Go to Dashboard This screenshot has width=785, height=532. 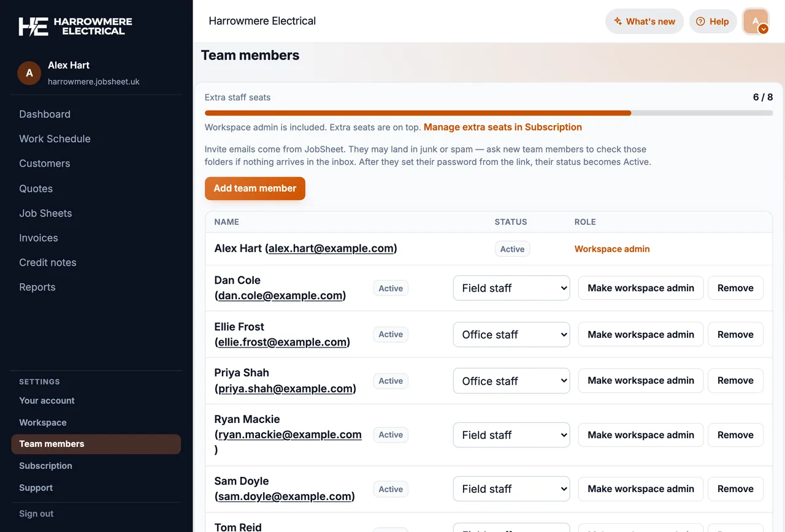coord(45,114)
